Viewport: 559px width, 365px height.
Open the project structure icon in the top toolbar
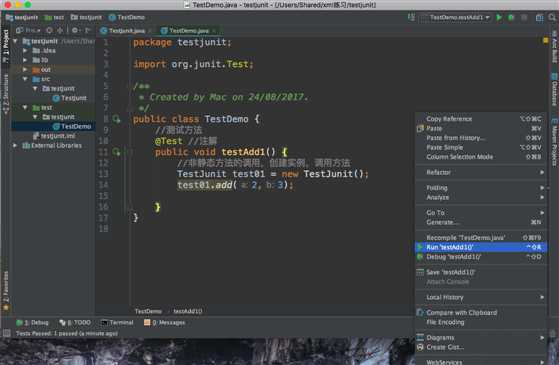click(x=539, y=17)
